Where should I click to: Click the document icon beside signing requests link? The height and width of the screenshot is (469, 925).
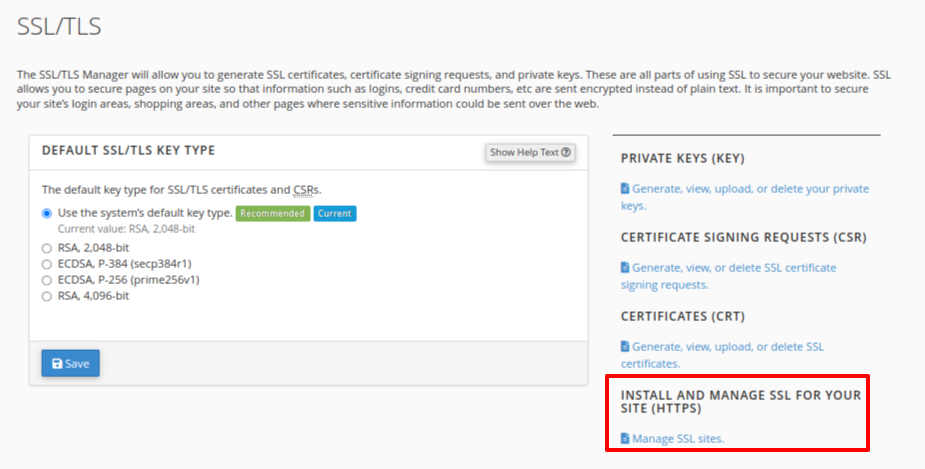pyautogui.click(x=625, y=268)
